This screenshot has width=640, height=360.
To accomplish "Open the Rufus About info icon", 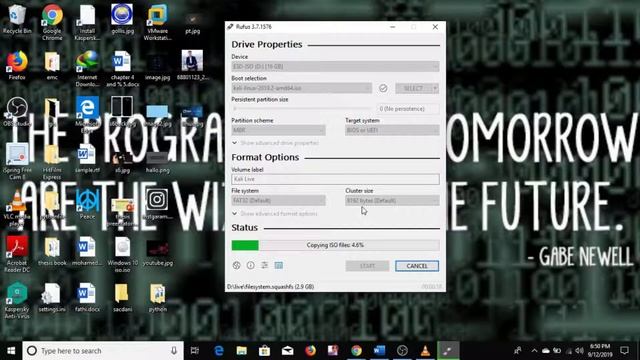I will click(x=251, y=265).
